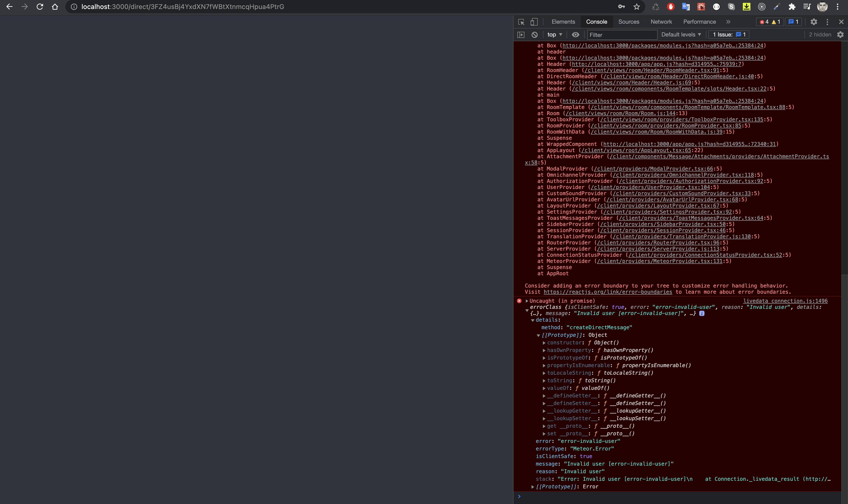Open the Default levels dropdown
This screenshot has height=504, width=848.
coord(681,35)
